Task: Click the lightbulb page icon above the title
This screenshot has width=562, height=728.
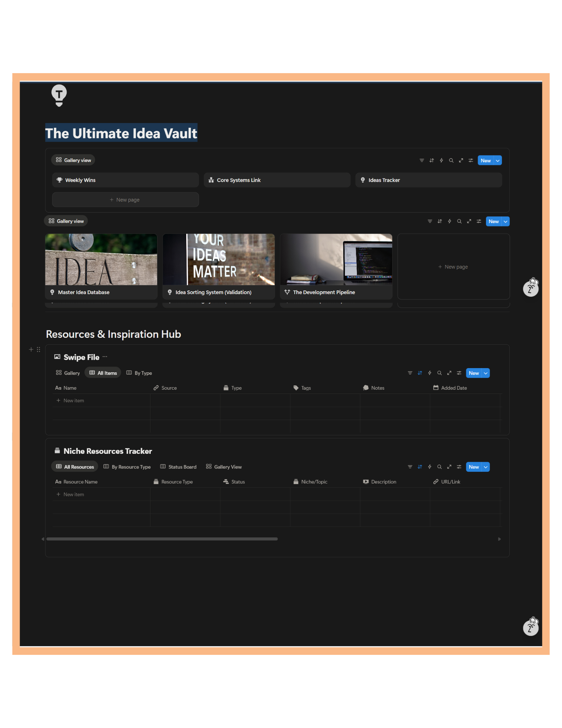Action: [x=59, y=95]
